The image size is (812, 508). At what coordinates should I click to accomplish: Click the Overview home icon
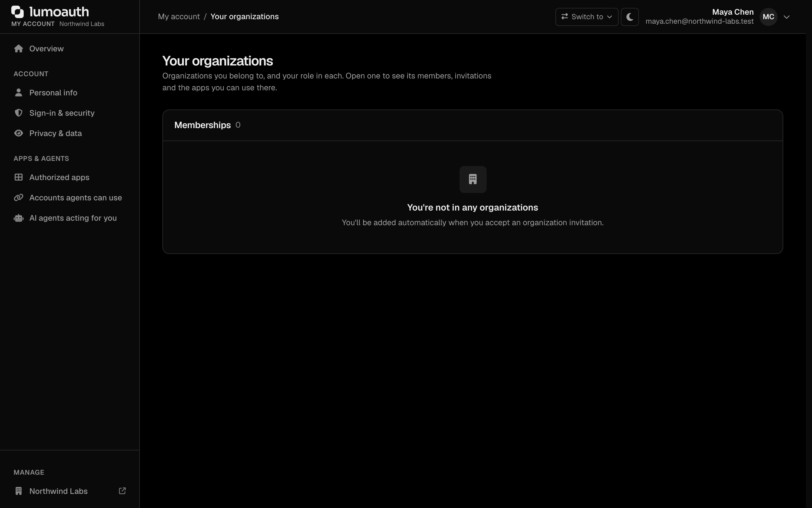tap(18, 49)
